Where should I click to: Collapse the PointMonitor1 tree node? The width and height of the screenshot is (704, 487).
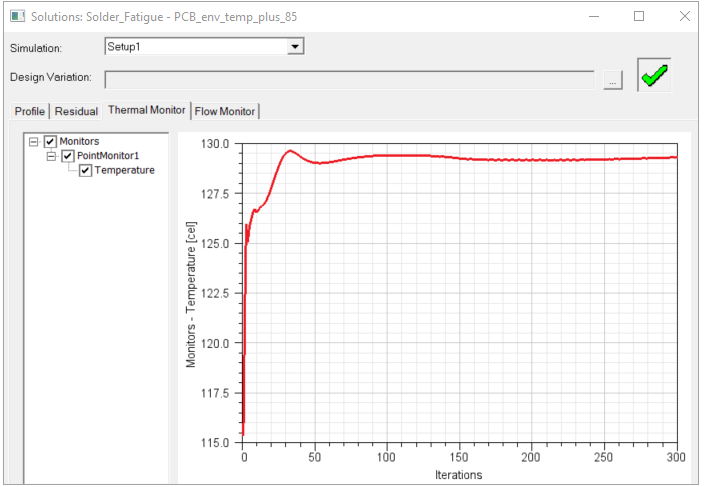[51, 156]
